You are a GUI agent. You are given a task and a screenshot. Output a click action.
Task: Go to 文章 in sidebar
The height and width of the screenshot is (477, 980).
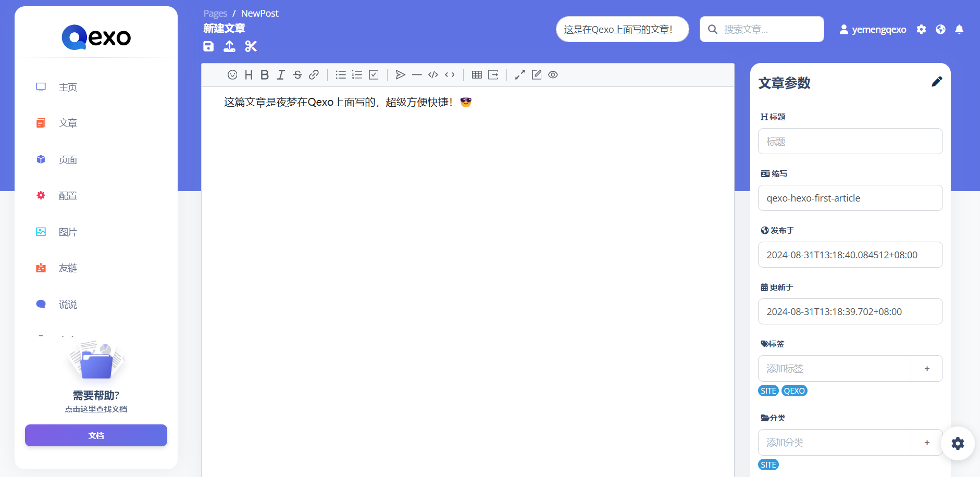pyautogui.click(x=68, y=123)
